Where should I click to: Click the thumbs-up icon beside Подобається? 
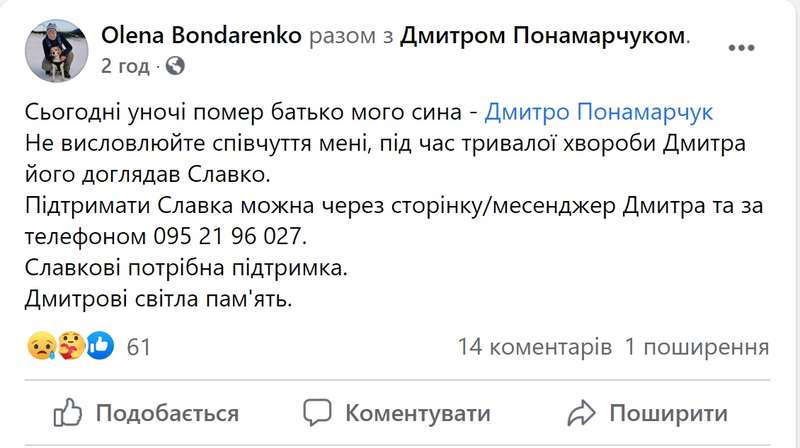pos(67,412)
